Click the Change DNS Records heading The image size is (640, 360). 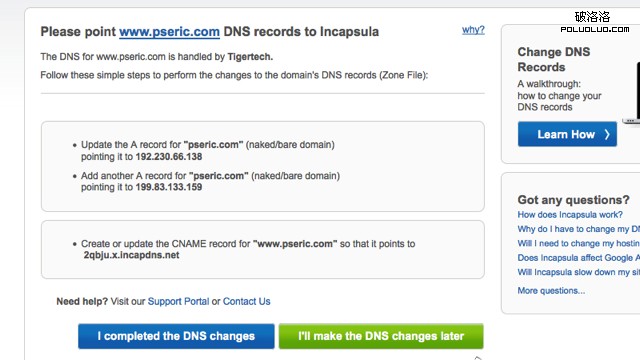click(x=553, y=59)
